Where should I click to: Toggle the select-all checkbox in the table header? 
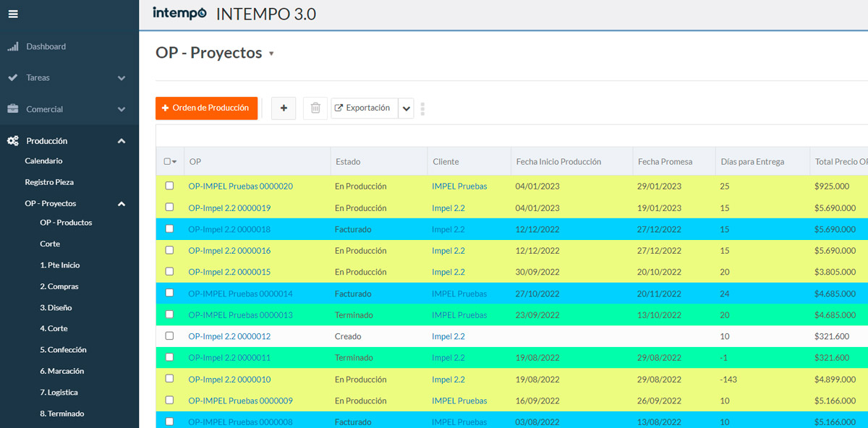[169, 161]
